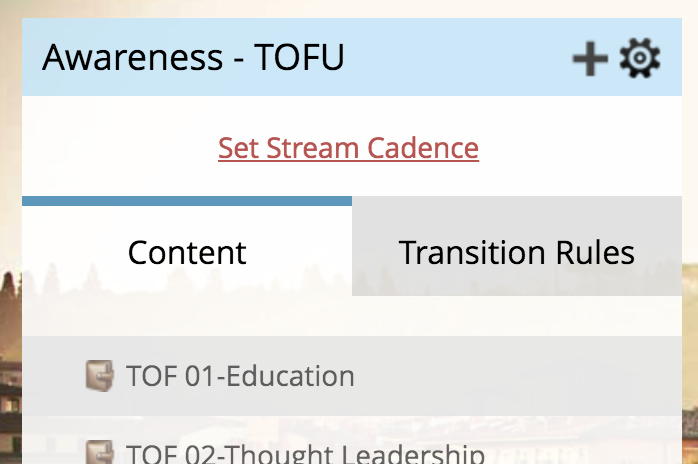Switch to the Content tab
Viewport: 698px width, 464px height.
click(x=187, y=252)
